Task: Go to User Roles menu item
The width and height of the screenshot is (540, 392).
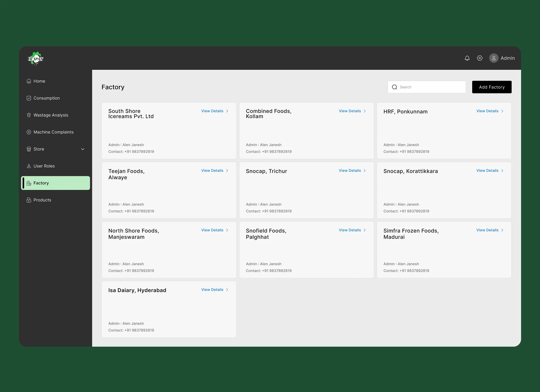Action: (44, 166)
